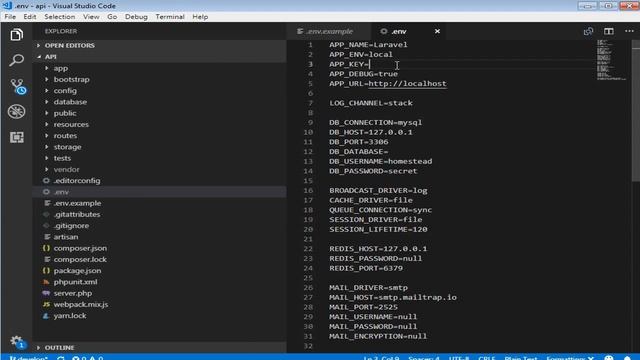Click the DB_PASSWORD=secret line
This screenshot has height=360, width=640.
coord(373,171)
